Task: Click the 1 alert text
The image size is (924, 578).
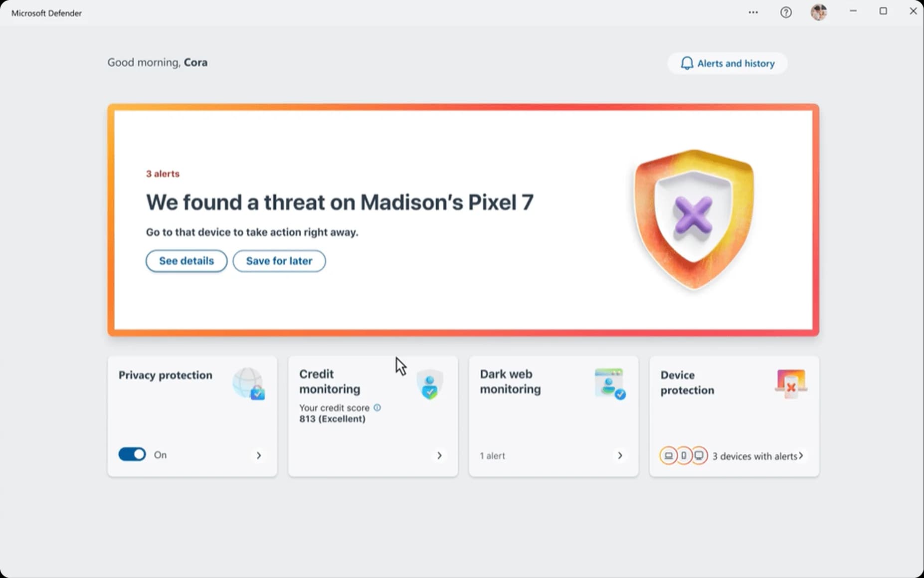Action: (x=492, y=456)
